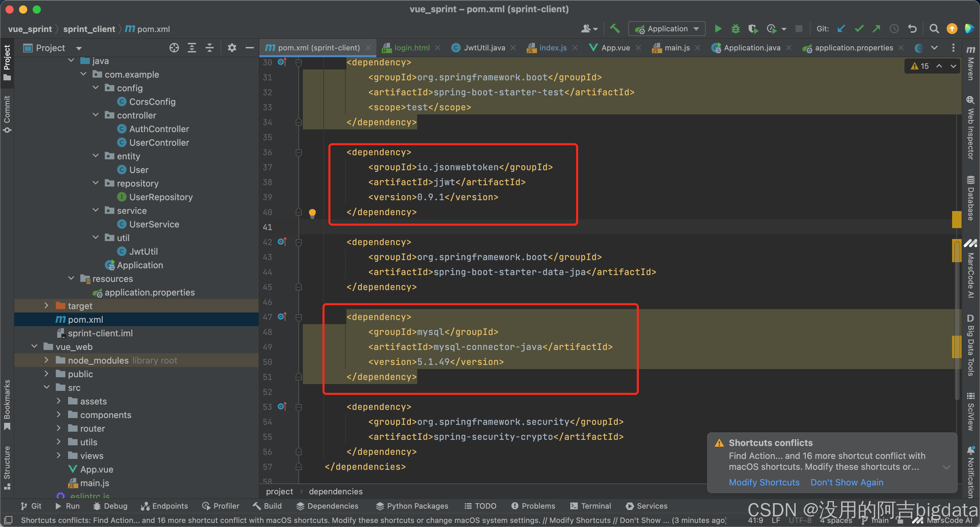Expand the target folder
Viewport: 980px width, 527px height.
pyautogui.click(x=46, y=306)
